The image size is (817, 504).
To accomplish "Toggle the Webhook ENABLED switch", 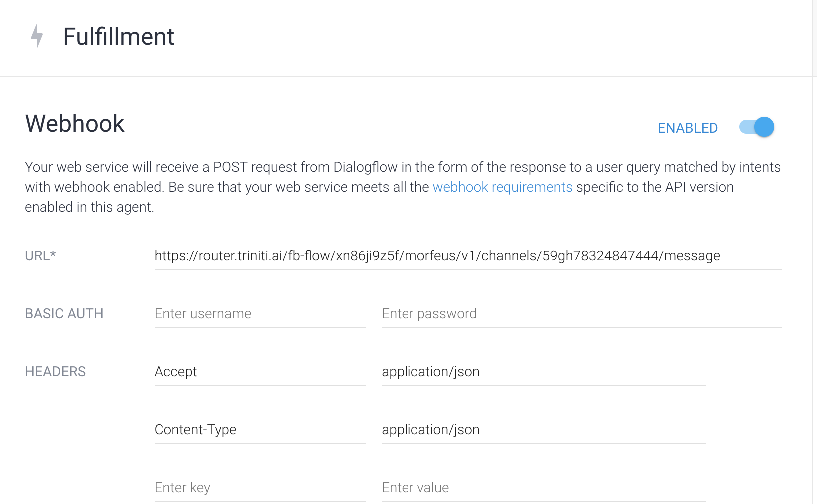I will [757, 127].
